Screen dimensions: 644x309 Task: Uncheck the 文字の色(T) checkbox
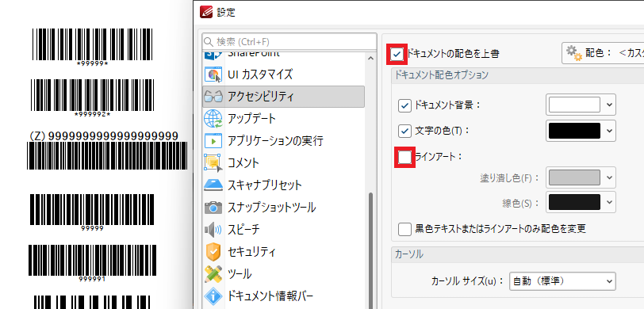point(405,132)
